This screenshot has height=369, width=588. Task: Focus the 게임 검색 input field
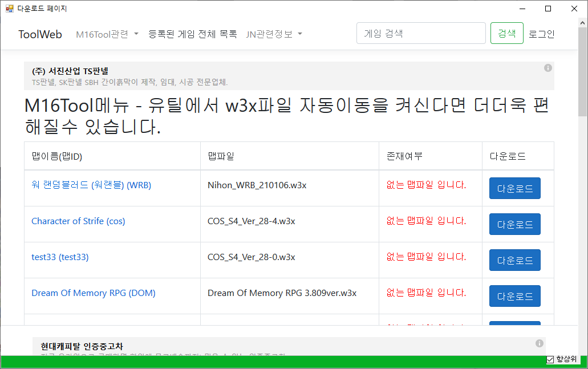point(421,33)
